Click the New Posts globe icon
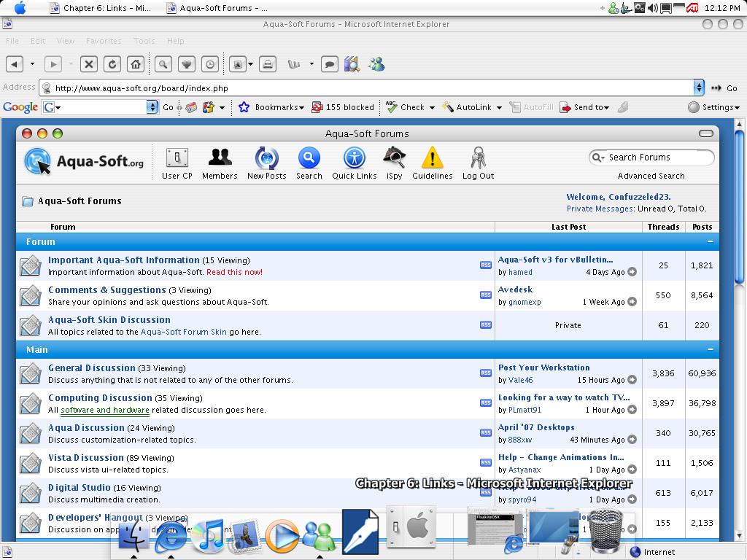The width and height of the screenshot is (747, 560). click(266, 157)
